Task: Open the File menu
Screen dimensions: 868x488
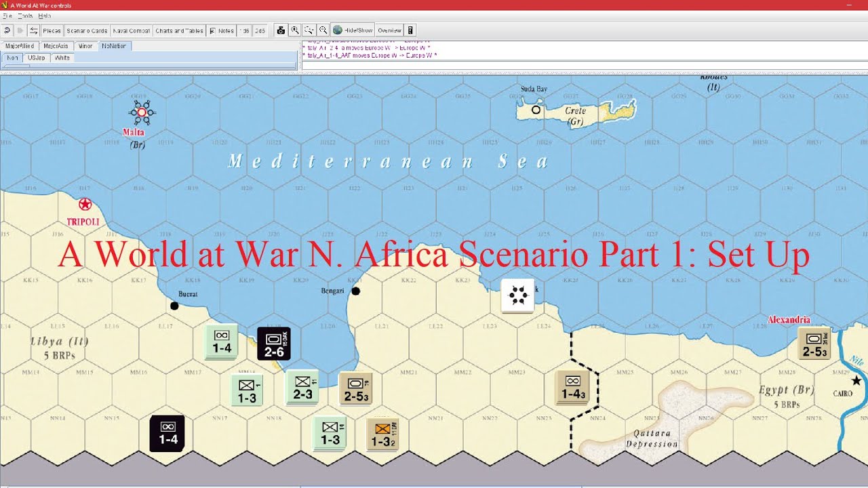Action: [x=7, y=16]
